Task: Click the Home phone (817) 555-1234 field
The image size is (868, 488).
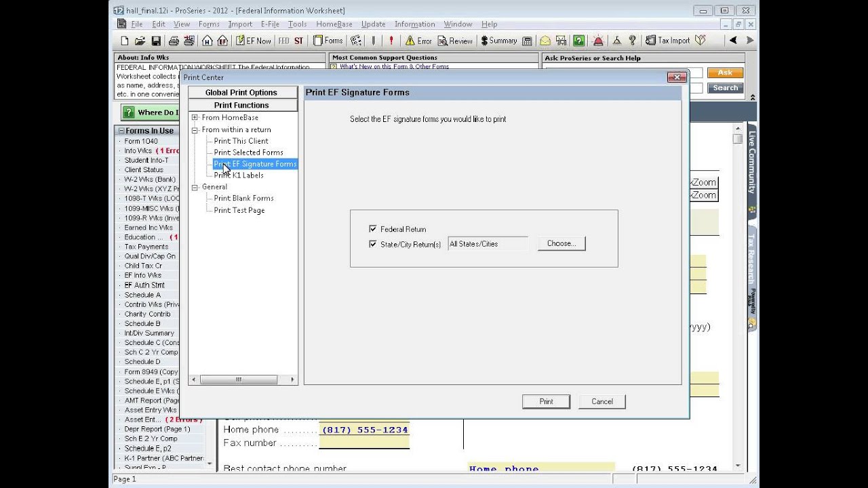Action: coord(365,430)
